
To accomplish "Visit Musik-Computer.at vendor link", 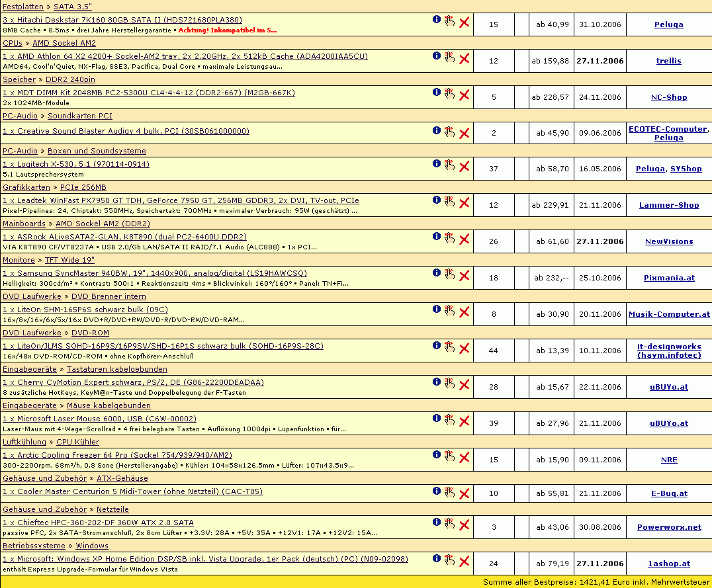I will click(x=669, y=314).
